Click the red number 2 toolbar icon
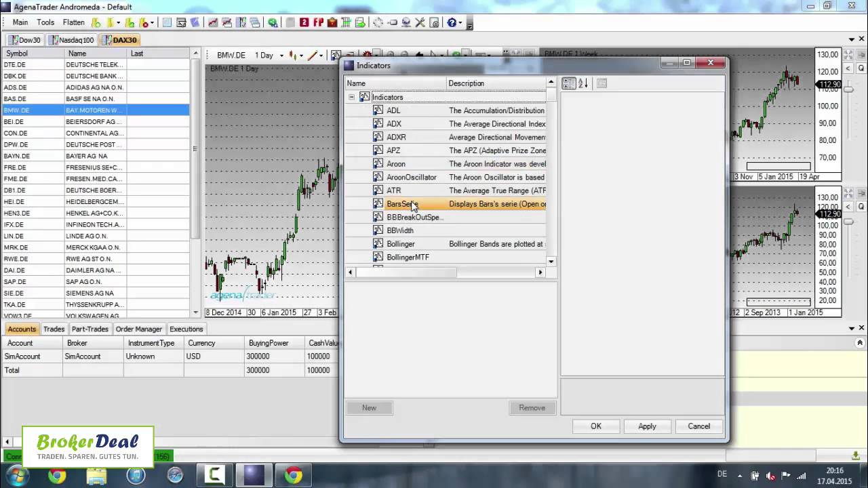Viewport: 868px width, 488px height. pos(304,22)
